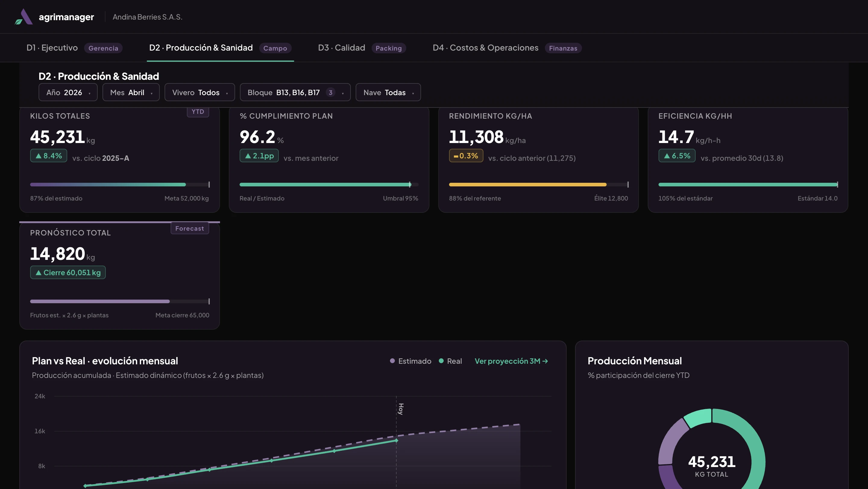868x489 pixels.
Task: Click the agrimanager logo icon
Action: tap(24, 17)
